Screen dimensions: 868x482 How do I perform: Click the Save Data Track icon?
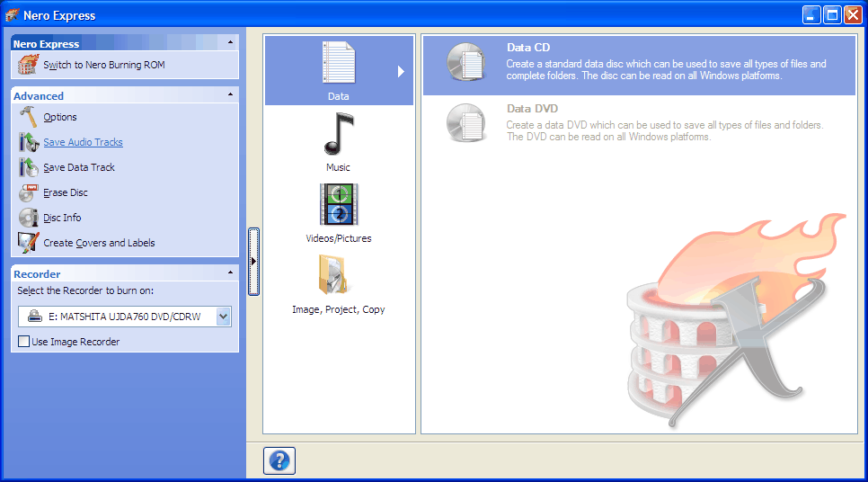coord(28,167)
